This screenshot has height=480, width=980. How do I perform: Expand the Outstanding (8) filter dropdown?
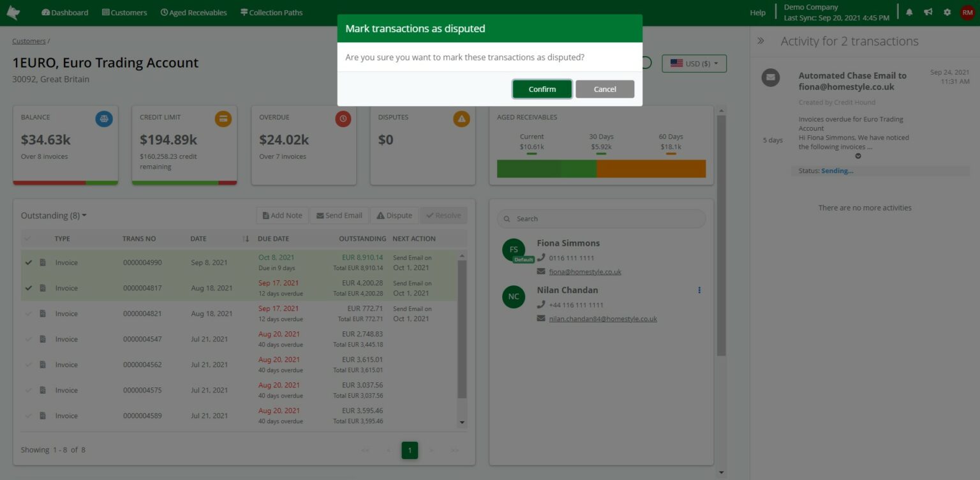pyautogui.click(x=54, y=215)
